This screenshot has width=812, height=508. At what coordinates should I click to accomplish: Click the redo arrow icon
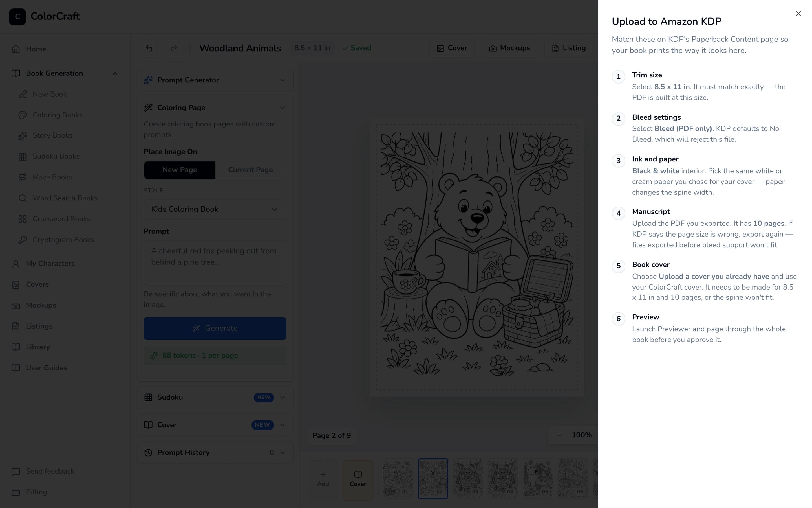[x=174, y=48]
